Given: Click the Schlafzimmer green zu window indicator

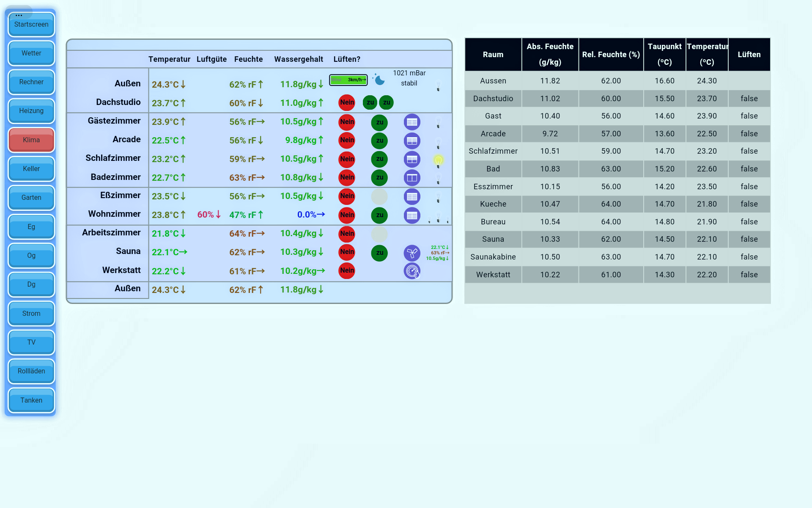Looking at the screenshot, I should [379, 159].
